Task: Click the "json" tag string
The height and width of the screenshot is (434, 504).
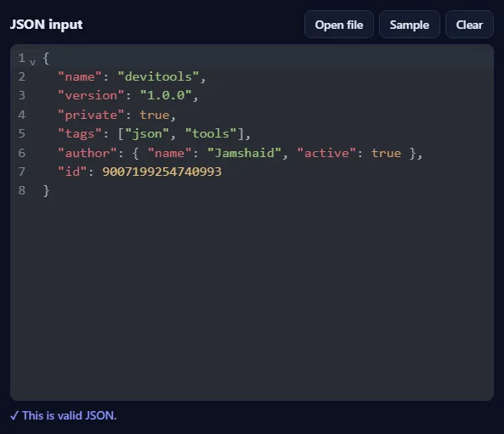Action: pyautogui.click(x=147, y=133)
